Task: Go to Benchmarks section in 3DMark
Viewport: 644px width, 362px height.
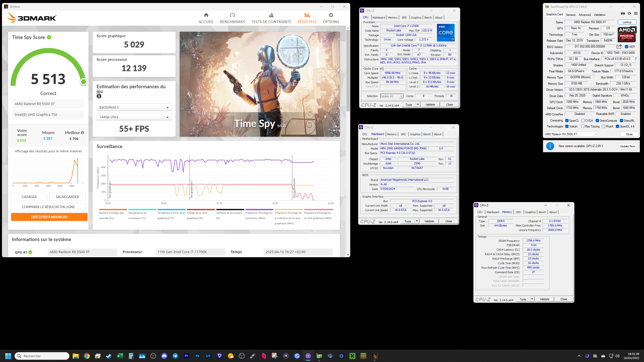Action: 232,18
